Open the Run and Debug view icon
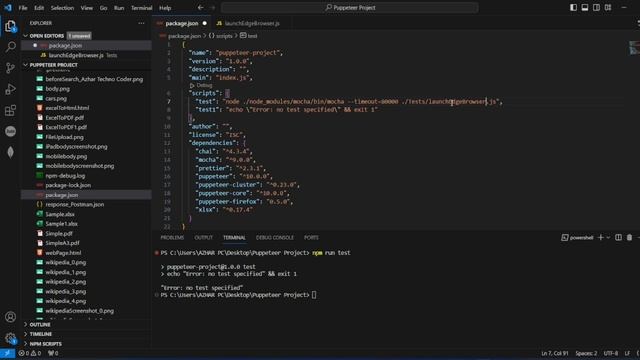 tap(11, 89)
